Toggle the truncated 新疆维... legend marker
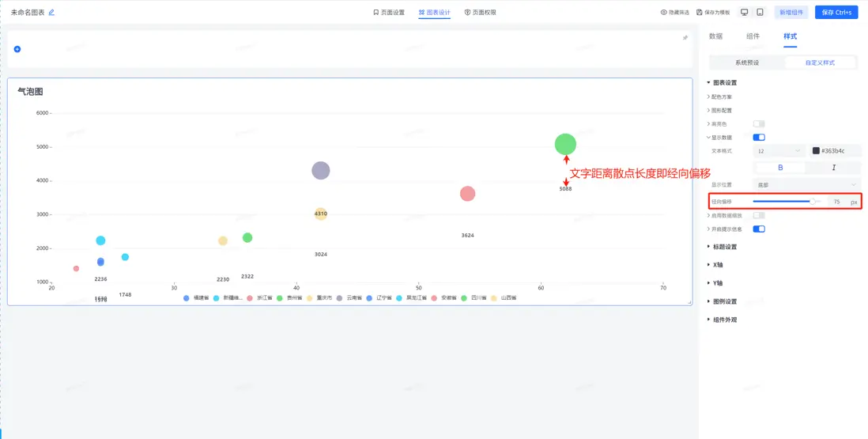Viewport: 868px width, 439px height. pos(217,298)
